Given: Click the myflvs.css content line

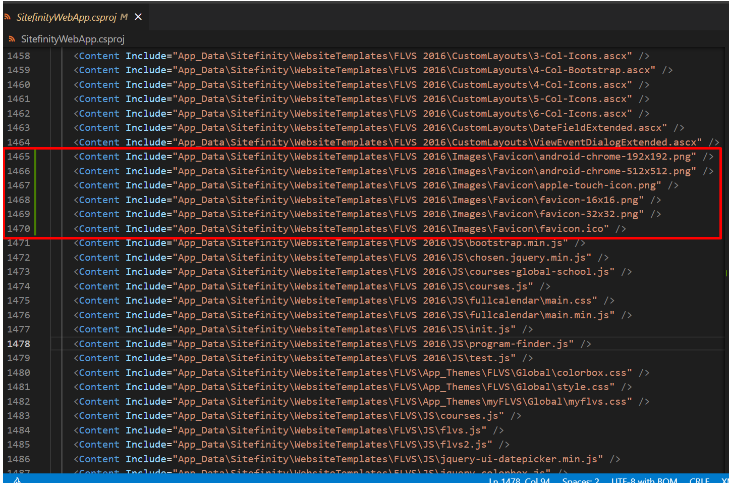Looking at the screenshot, I should click(x=361, y=402).
